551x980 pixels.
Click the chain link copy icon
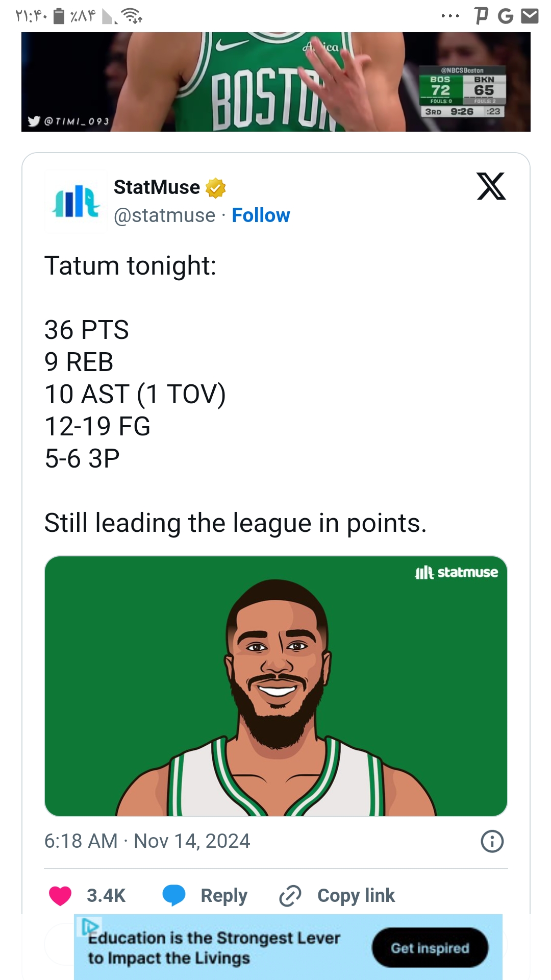point(290,896)
